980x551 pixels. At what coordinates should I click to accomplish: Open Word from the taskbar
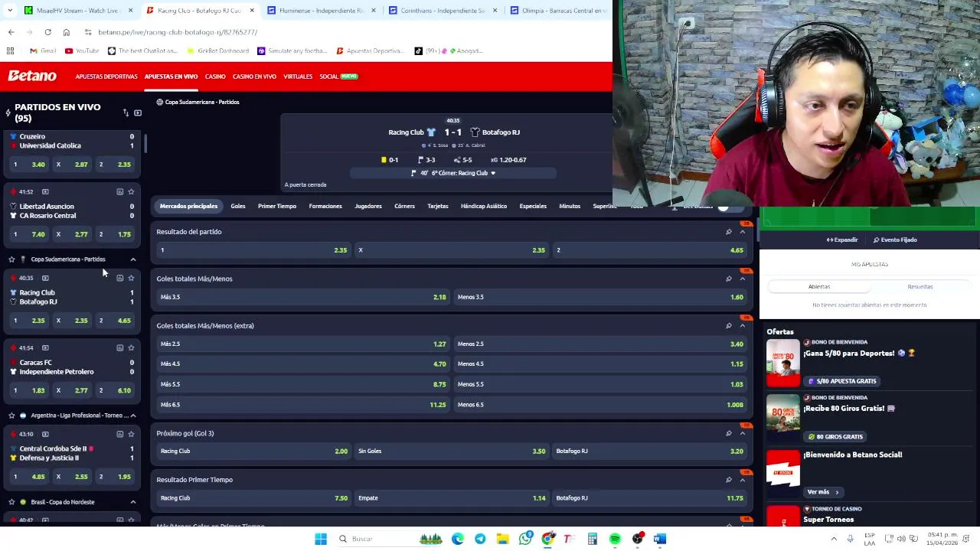(660, 539)
